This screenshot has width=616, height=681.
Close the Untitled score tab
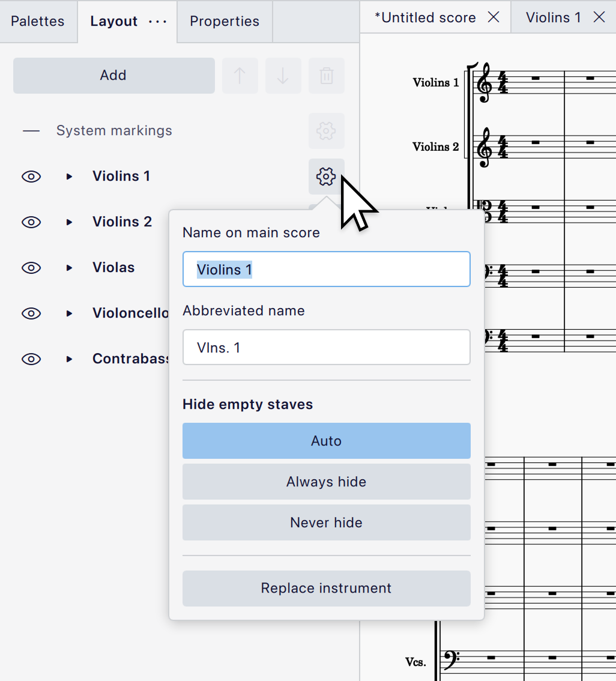(x=494, y=17)
